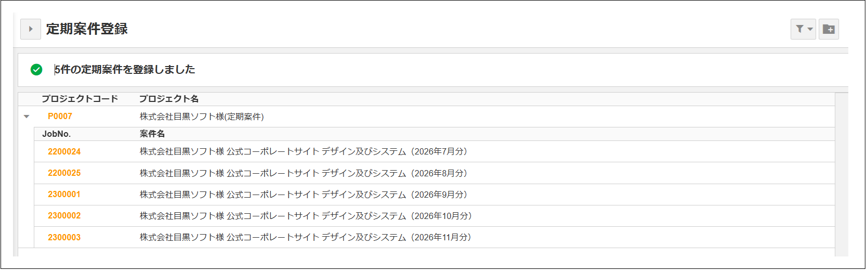Select the 2026年10月分 job row name
Screen dimensions: 868x271
305,216
